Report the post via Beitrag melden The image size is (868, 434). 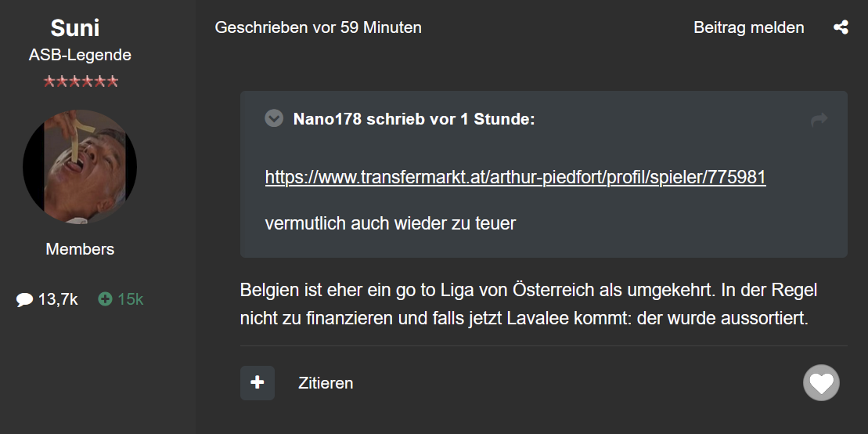click(x=748, y=27)
